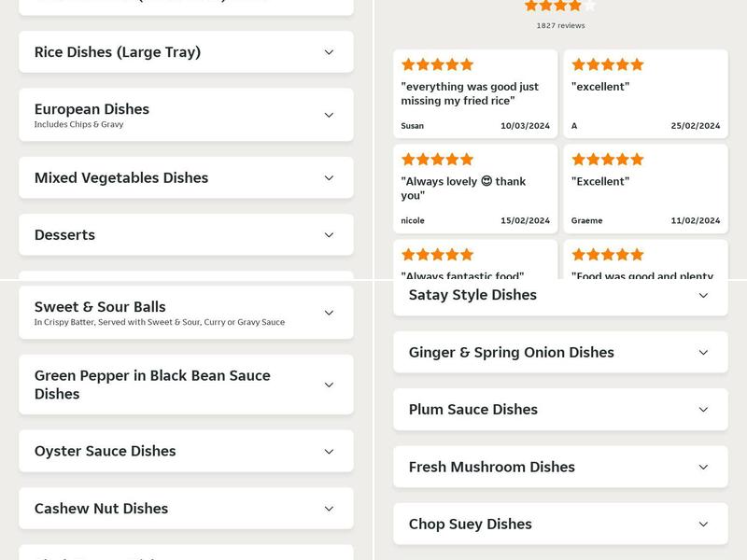Click the five-star icons on Susan's review
Image resolution: width=747 pixels, height=560 pixels.
coord(436,64)
